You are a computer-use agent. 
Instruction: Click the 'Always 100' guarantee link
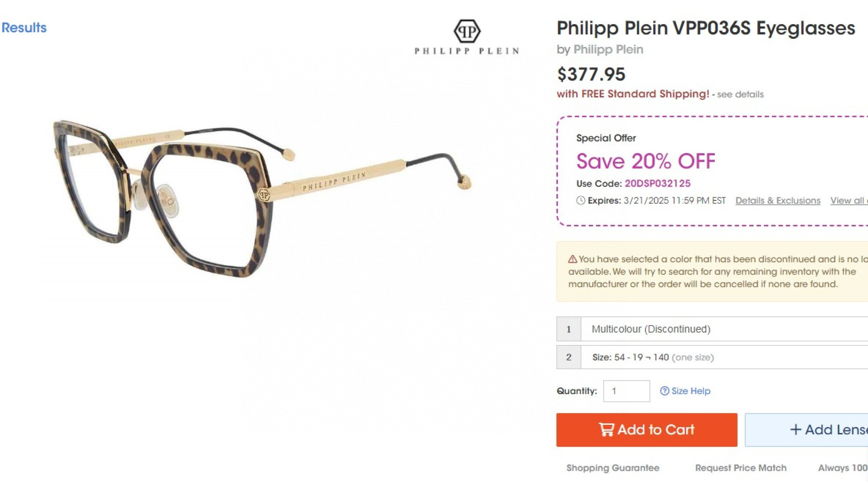click(843, 468)
